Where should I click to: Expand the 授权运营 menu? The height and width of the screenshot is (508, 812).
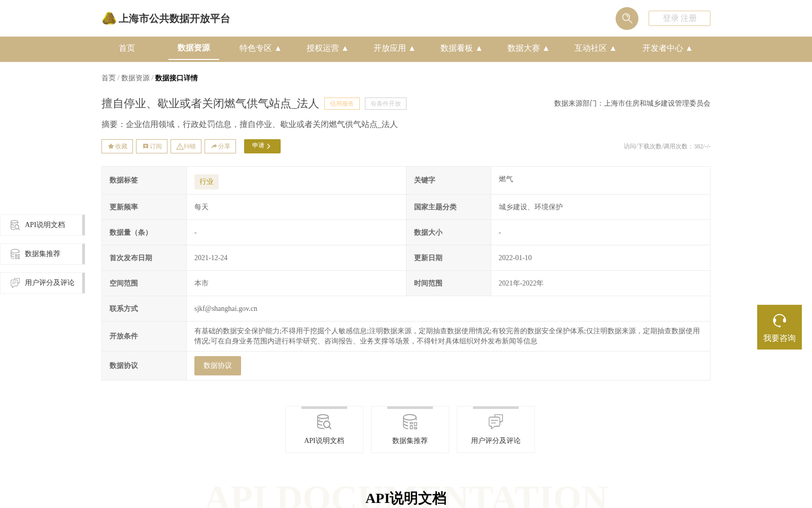pos(327,48)
